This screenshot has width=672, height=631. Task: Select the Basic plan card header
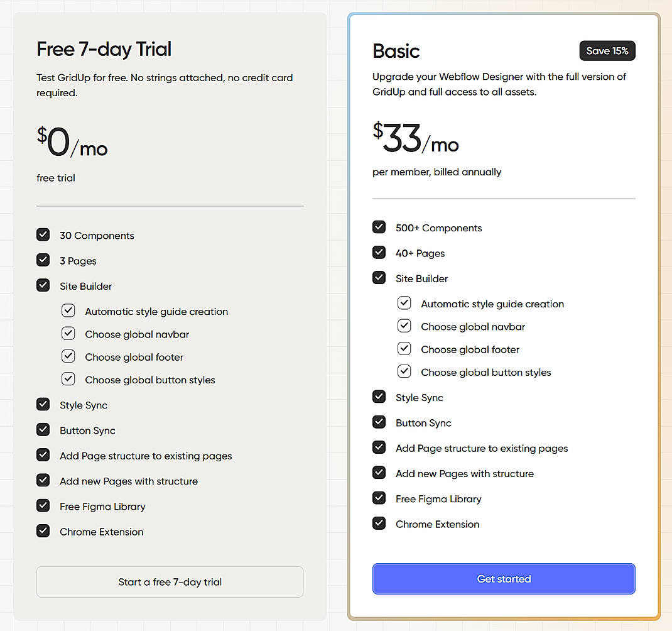pos(396,51)
